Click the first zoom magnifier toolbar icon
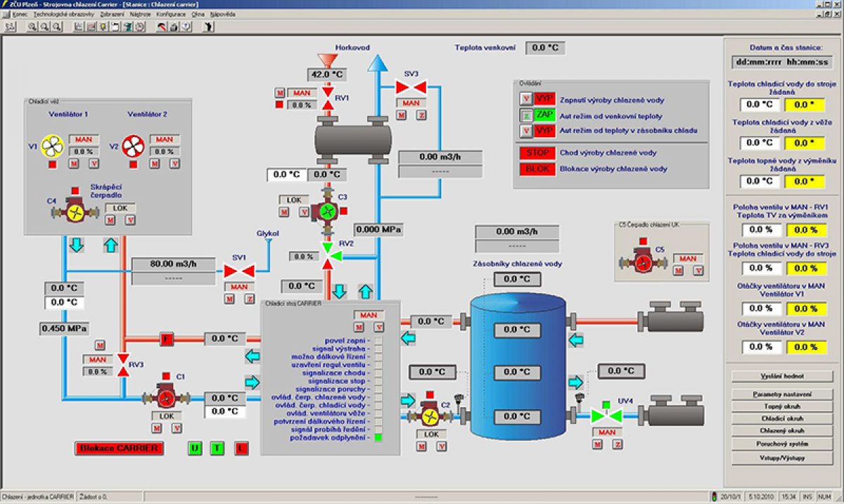 coord(31,27)
